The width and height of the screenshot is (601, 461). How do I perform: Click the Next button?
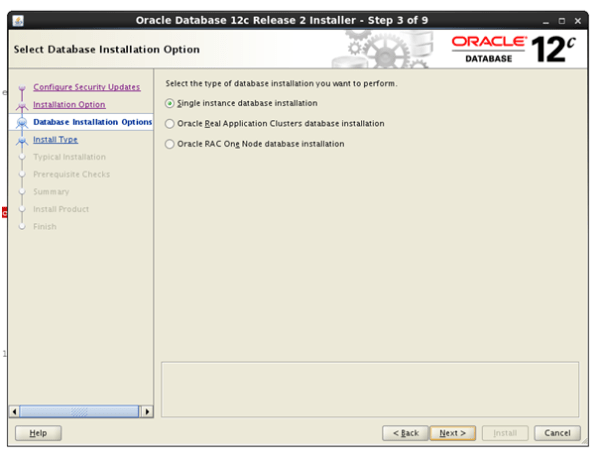[452, 433]
